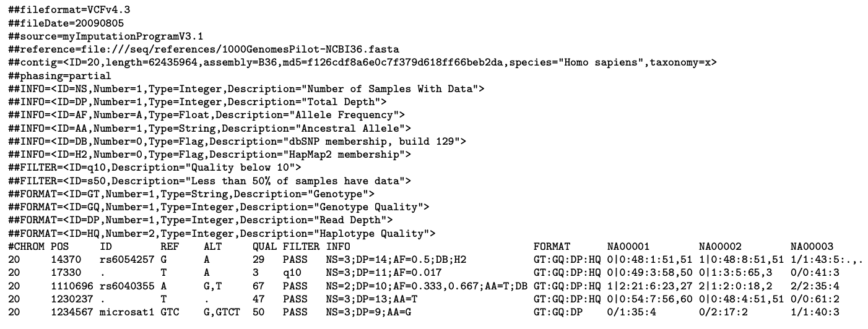Click the ##fileformat=VCFv4.3 header line
The height and width of the screenshot is (329, 868).
tap(69, 10)
